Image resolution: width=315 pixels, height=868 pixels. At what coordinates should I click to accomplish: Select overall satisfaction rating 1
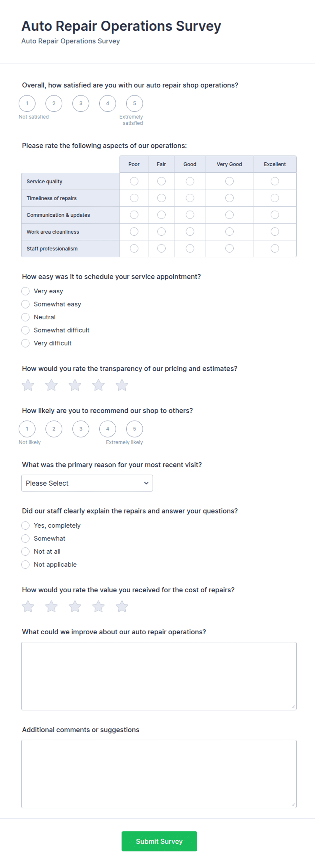tap(27, 103)
